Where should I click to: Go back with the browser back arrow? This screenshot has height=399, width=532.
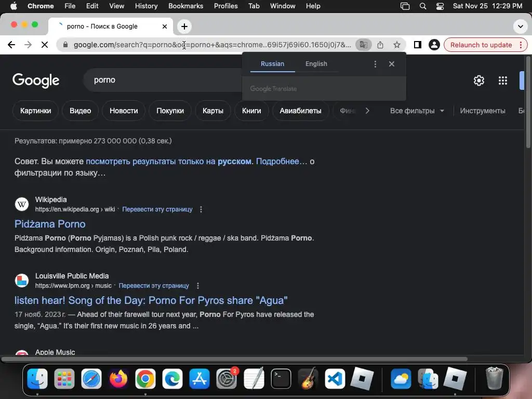tap(11, 45)
